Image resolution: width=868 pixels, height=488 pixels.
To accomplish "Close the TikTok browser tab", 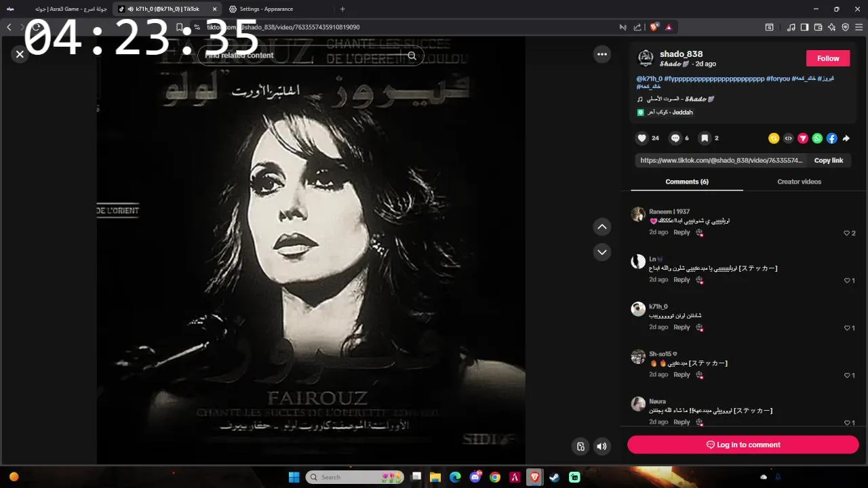I will pos(214,9).
